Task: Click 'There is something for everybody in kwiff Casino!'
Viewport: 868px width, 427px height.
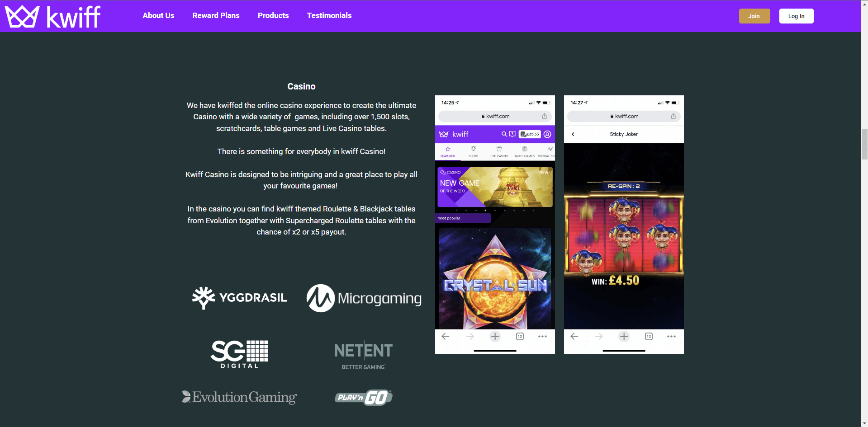Action: (x=301, y=151)
